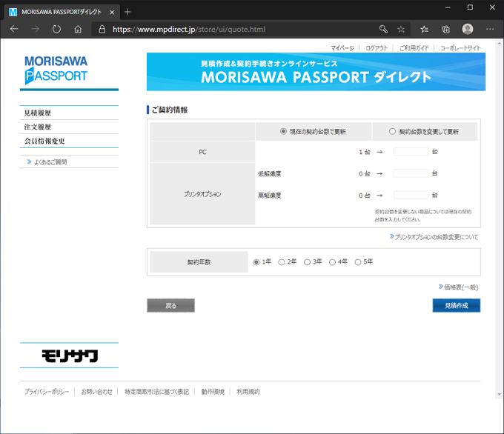Viewport: 504px width, 434px height.
Task: Click the 高解像度 unit count input field
Action: click(x=411, y=195)
